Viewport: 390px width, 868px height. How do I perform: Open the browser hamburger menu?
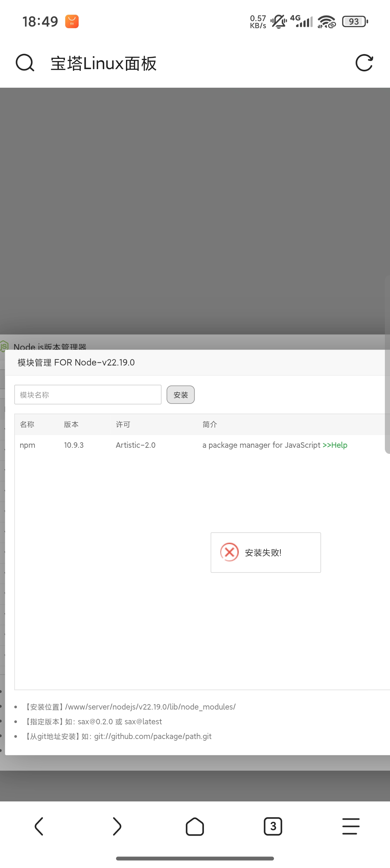pos(351,826)
